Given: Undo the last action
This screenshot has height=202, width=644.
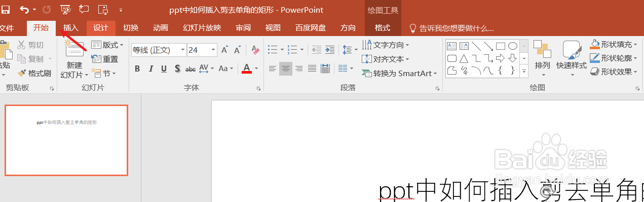Looking at the screenshot, I should (24, 9).
